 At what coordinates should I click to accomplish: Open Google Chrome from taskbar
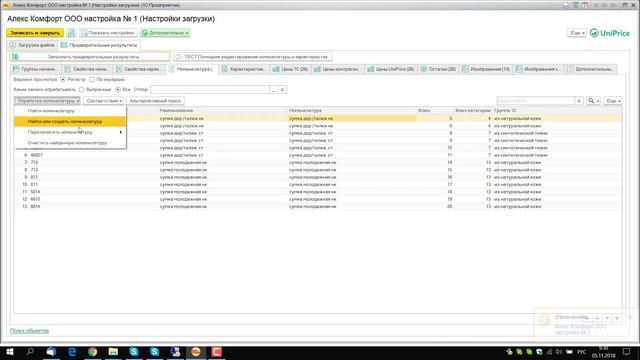click(93, 352)
